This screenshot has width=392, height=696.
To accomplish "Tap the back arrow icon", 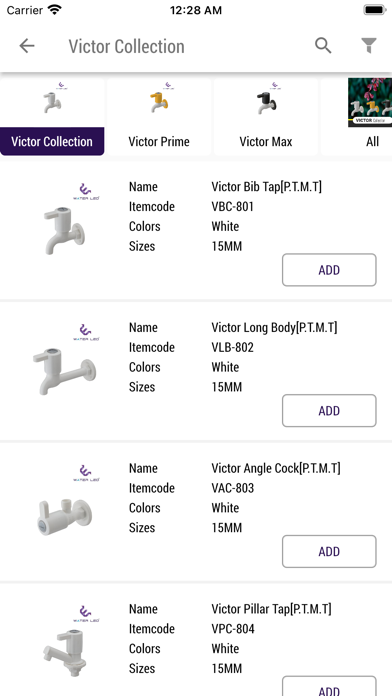I will (x=27, y=46).
